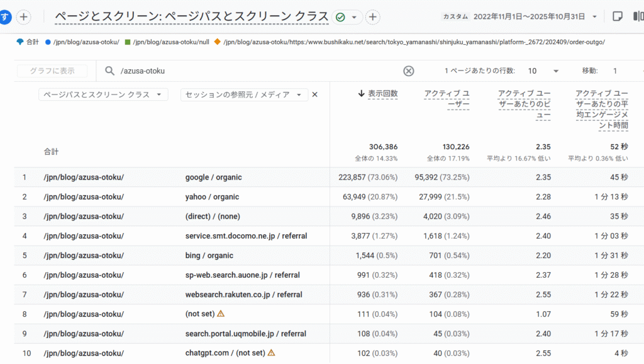
Task: Click the search magnifier icon
Action: point(109,71)
